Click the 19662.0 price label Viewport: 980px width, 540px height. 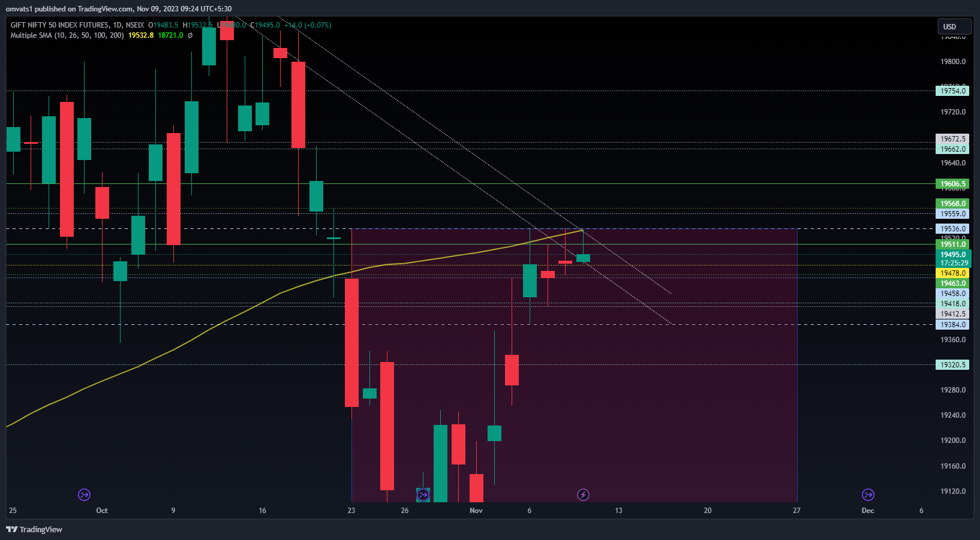pos(952,149)
